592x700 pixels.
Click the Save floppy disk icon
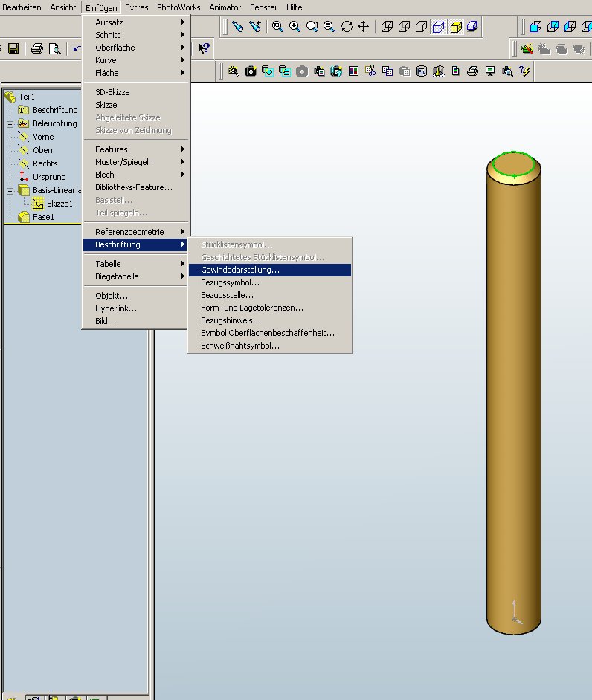(13, 48)
